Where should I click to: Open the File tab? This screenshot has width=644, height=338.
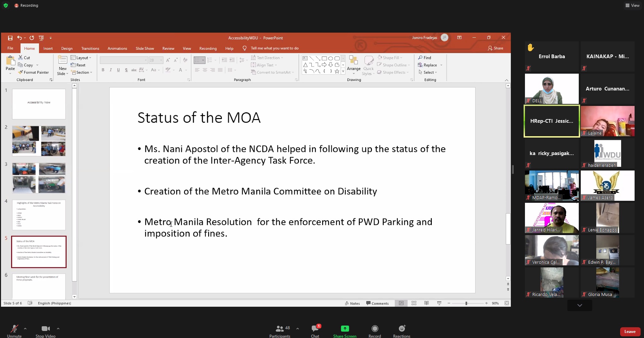pyautogui.click(x=10, y=48)
